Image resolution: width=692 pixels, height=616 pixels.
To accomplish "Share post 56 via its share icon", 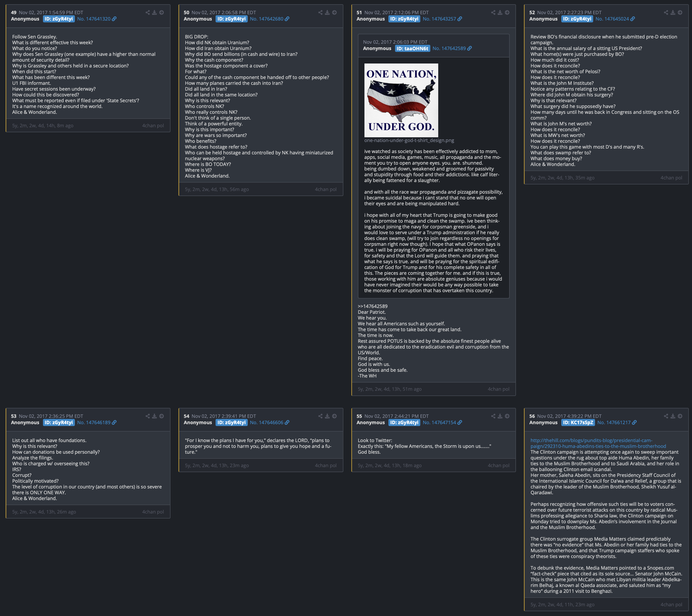I will (x=666, y=416).
